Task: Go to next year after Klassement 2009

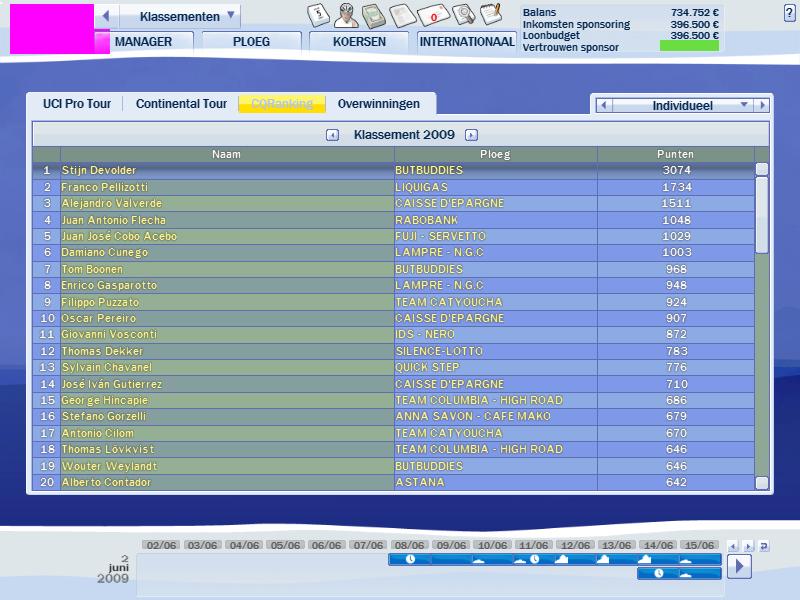Action: coord(471,135)
